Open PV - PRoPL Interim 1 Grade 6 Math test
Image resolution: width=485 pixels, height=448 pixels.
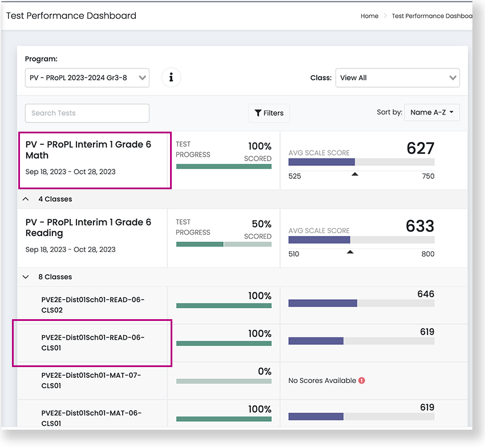click(x=88, y=150)
